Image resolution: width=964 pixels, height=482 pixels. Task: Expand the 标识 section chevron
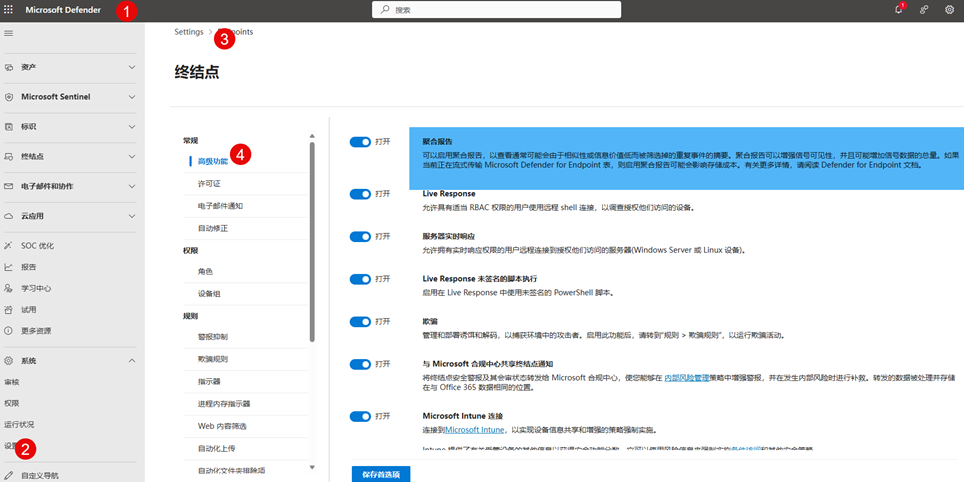pyautogui.click(x=132, y=127)
